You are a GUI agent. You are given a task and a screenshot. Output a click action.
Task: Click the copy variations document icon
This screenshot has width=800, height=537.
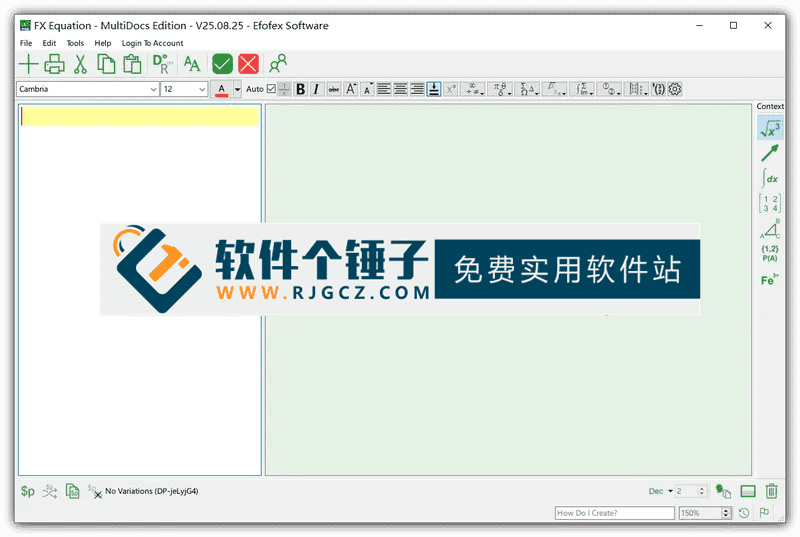[x=72, y=492]
